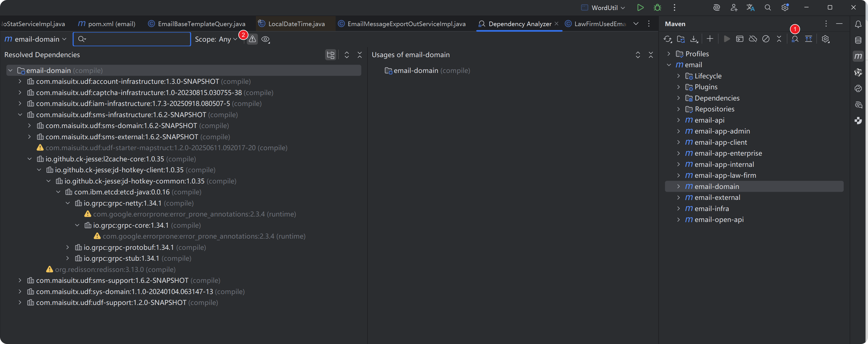
Task: Toggle Offline Mode cloud icon
Action: click(753, 39)
